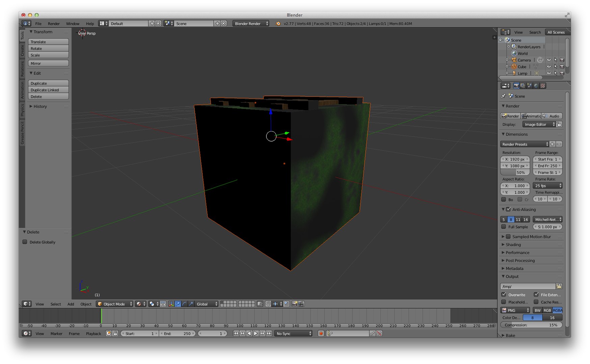Open the No Sync dropdown
The image size is (590, 364).
(293, 333)
